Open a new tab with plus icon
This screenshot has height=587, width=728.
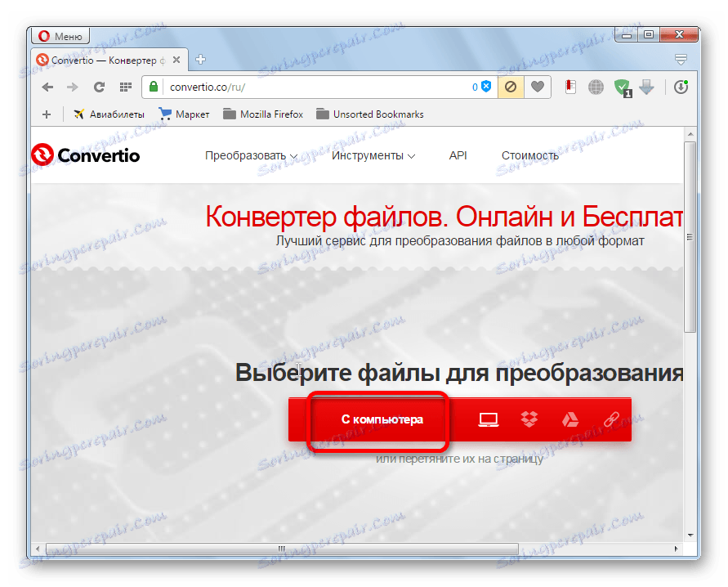[200, 60]
